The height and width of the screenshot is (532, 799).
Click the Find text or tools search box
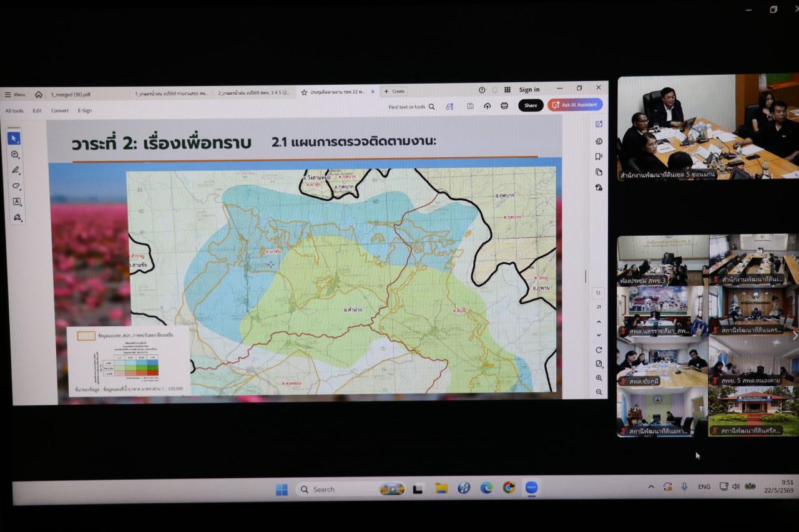click(411, 107)
